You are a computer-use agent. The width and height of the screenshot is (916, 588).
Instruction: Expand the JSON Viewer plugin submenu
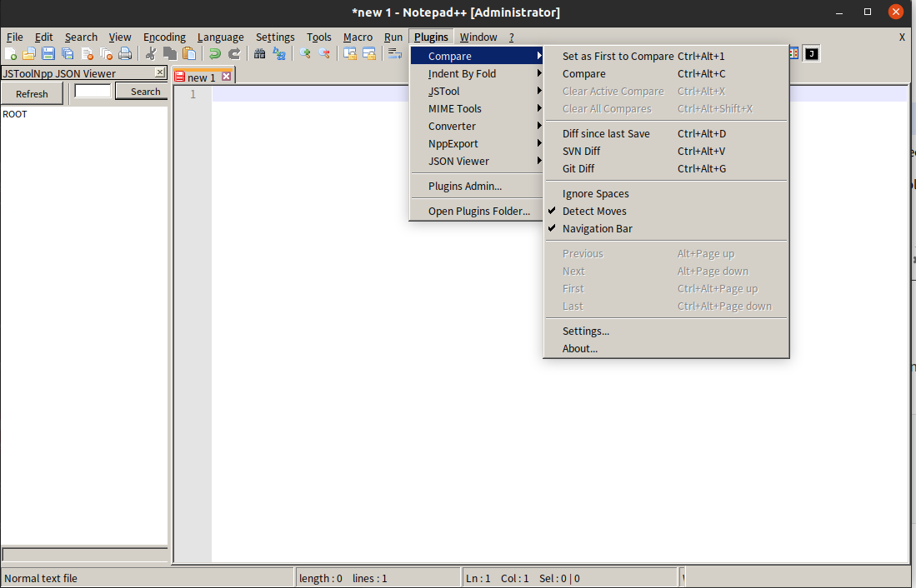tap(477, 162)
